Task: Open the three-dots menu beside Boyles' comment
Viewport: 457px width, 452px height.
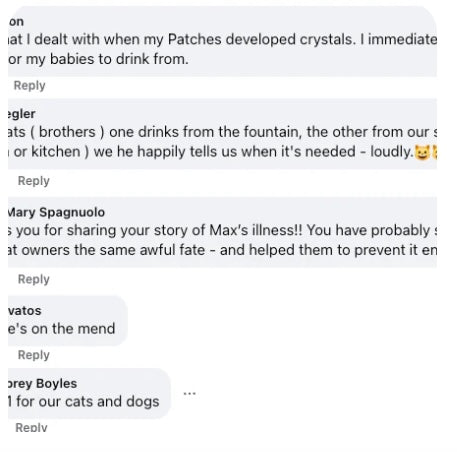Action: point(189,394)
